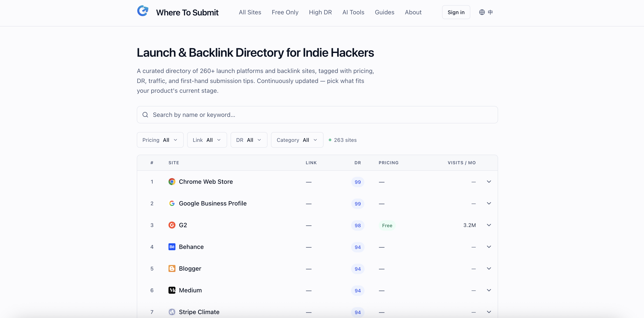Click the SITE column header

coord(174,163)
